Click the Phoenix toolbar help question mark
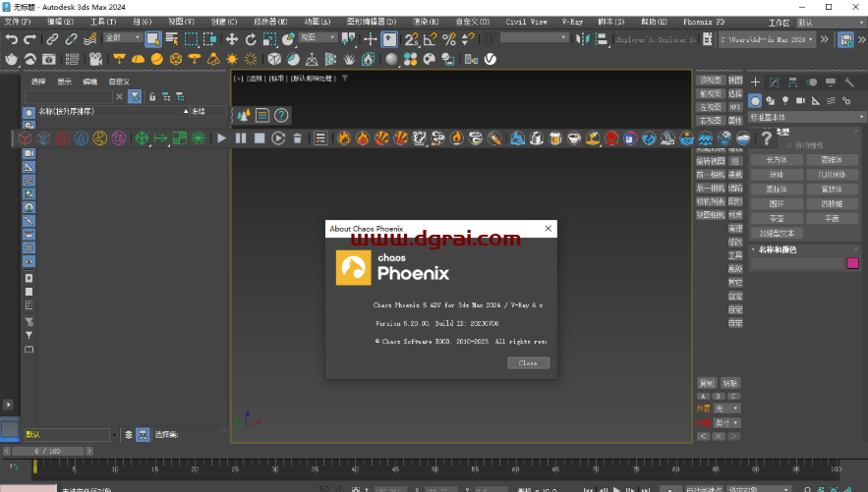The height and width of the screenshot is (492, 868). click(767, 138)
